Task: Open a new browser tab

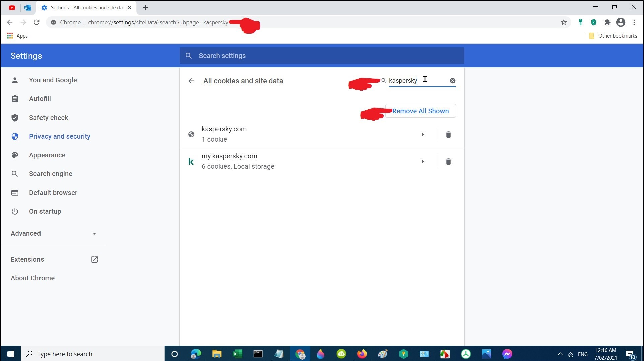Action: click(145, 8)
